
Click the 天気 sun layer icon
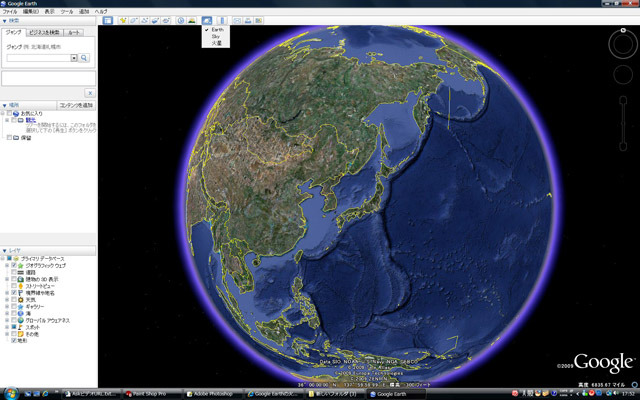(20, 300)
